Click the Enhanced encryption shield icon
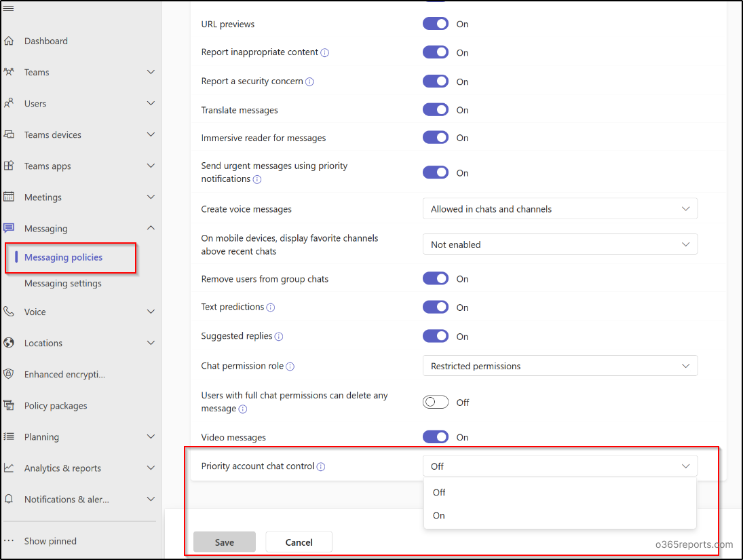743x560 pixels. click(9, 374)
